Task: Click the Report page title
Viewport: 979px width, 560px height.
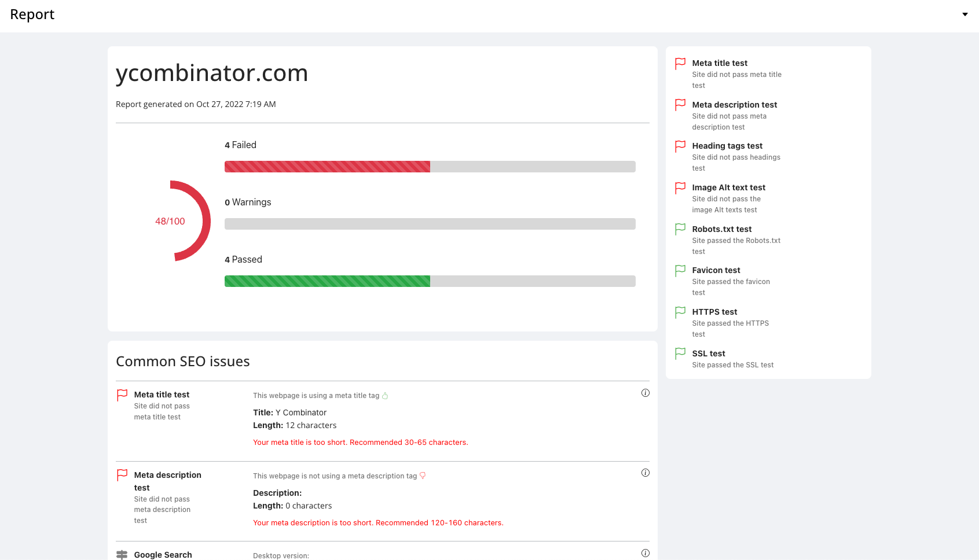Action: 32,14
